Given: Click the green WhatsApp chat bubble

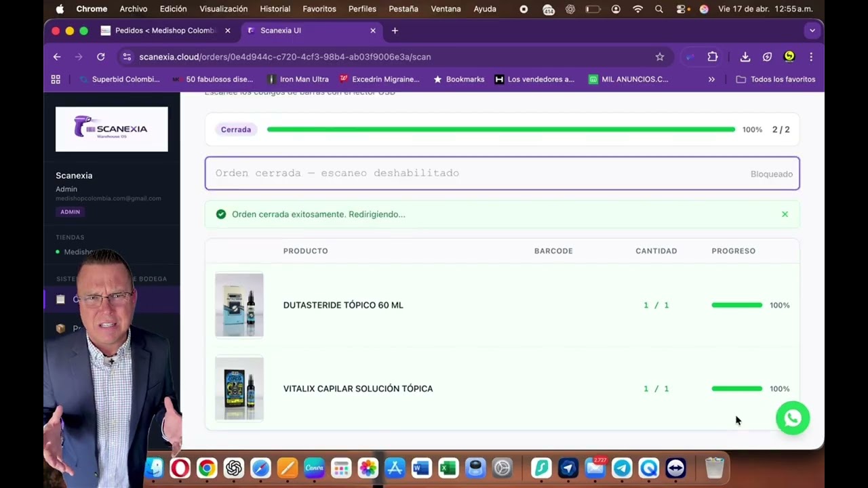Looking at the screenshot, I should click(x=793, y=419).
